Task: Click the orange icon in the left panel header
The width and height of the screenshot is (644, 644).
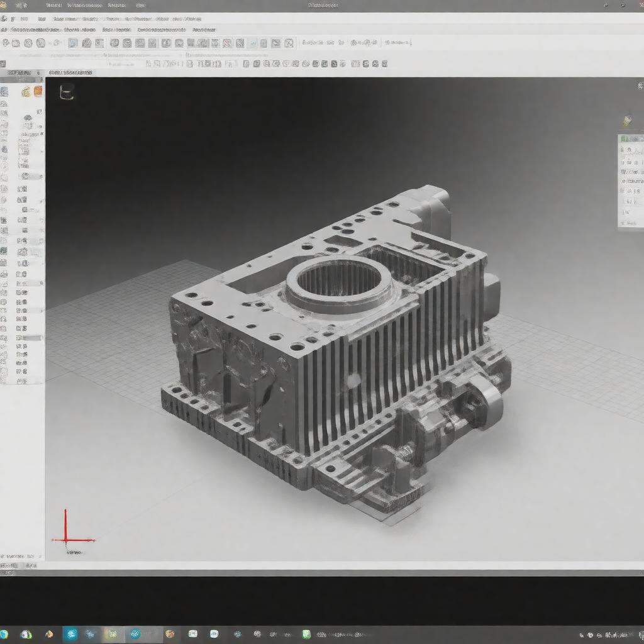Action: pyautogui.click(x=38, y=92)
